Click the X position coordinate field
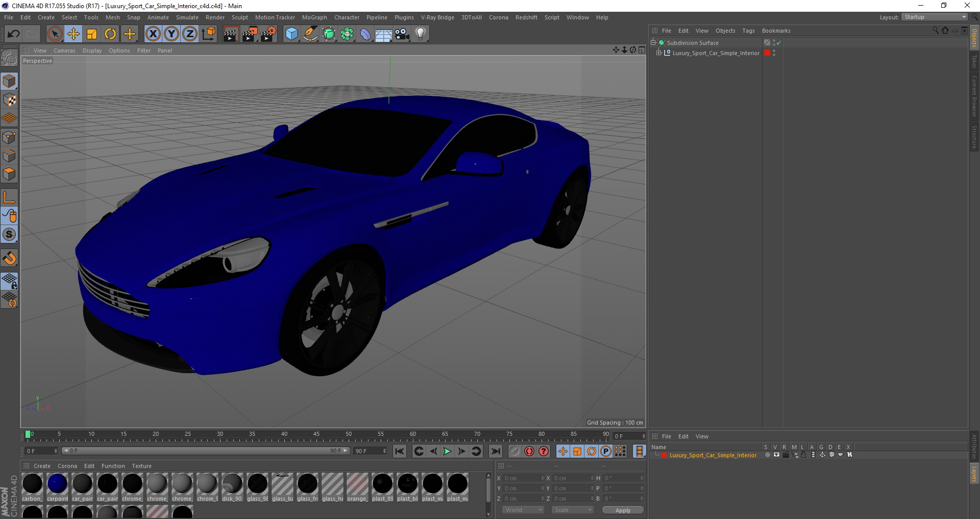The image size is (980, 519). (x=524, y=478)
